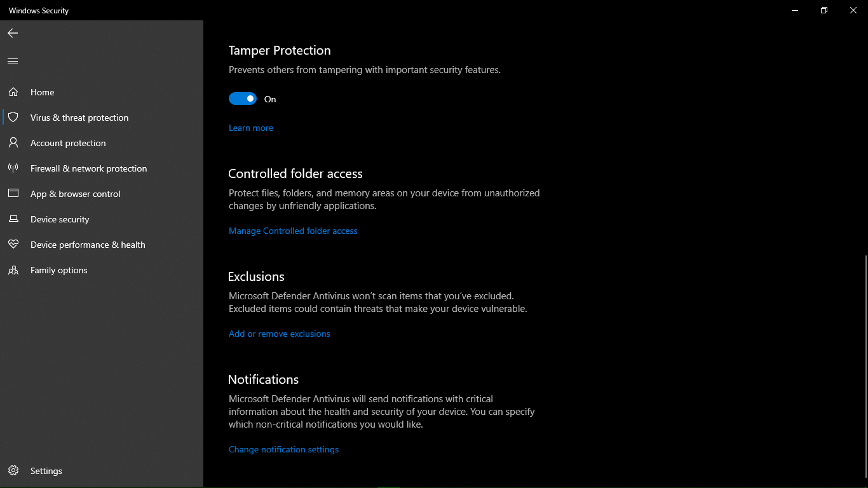Click the App & browser control window icon
Screen dimensions: 868x488
click(x=13, y=194)
